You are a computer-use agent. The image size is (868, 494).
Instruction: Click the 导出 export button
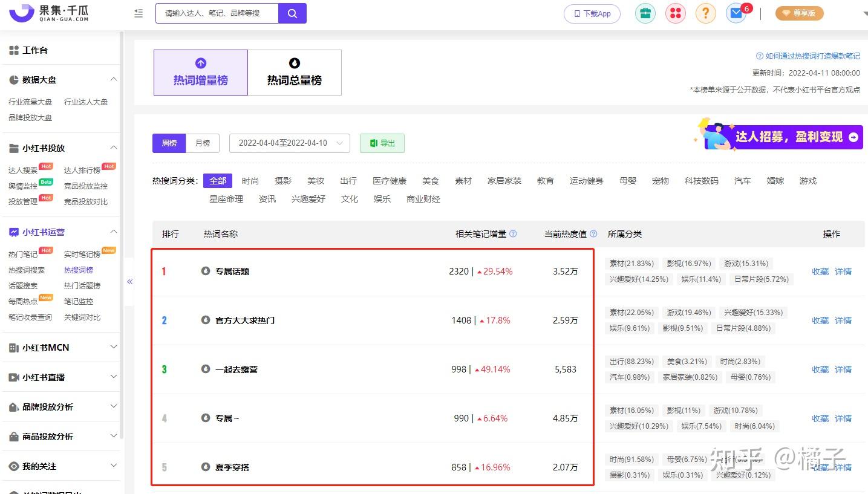coord(382,143)
